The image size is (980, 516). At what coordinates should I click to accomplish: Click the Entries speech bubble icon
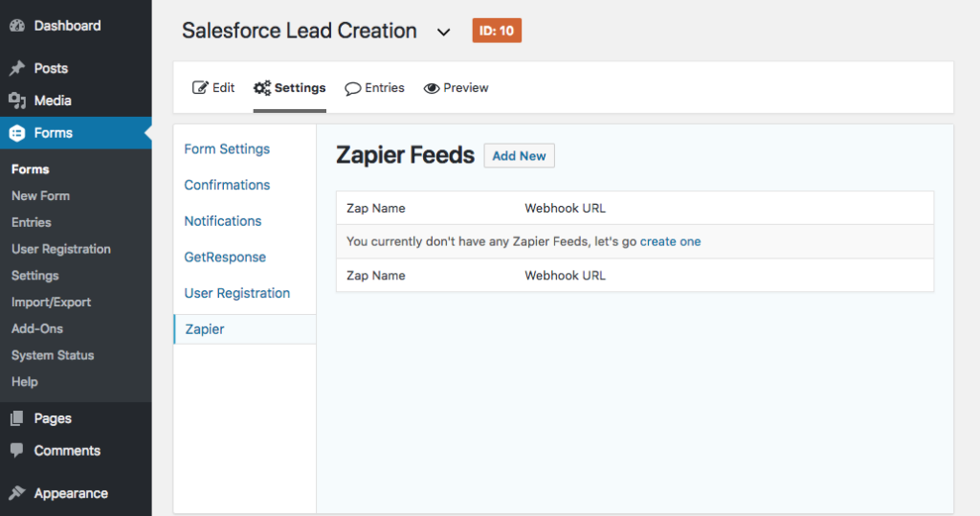coord(352,88)
